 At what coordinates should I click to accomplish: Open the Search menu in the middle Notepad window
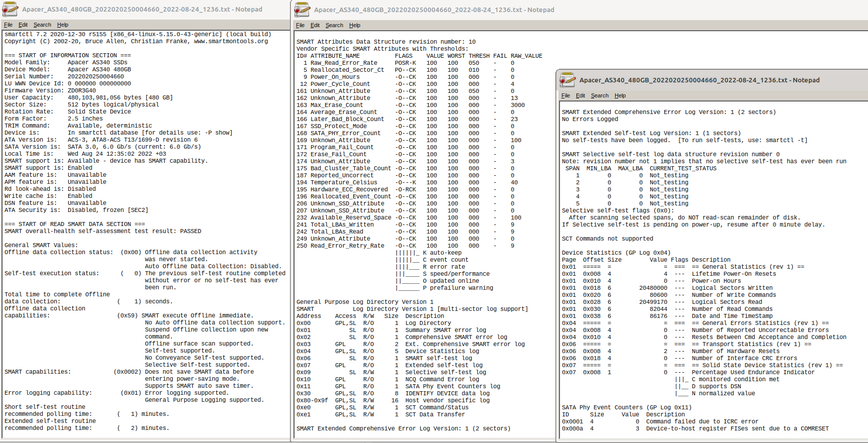click(334, 25)
